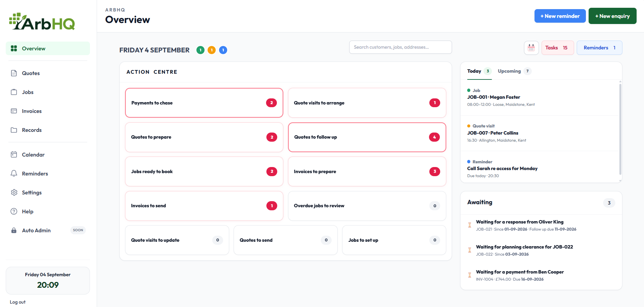This screenshot has height=307, width=644.
Task: Click the red count badge on Payments to chase
Action: [271, 103]
